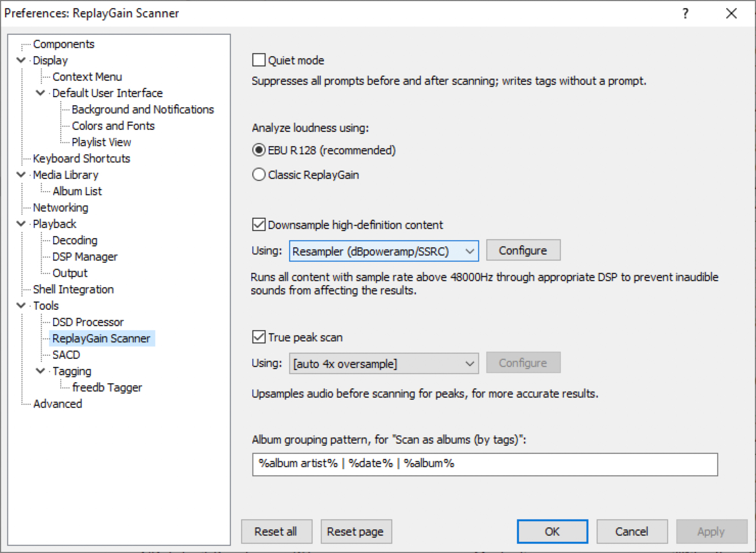Collapse the Tagging tree branch
The height and width of the screenshot is (553, 756).
click(x=40, y=371)
